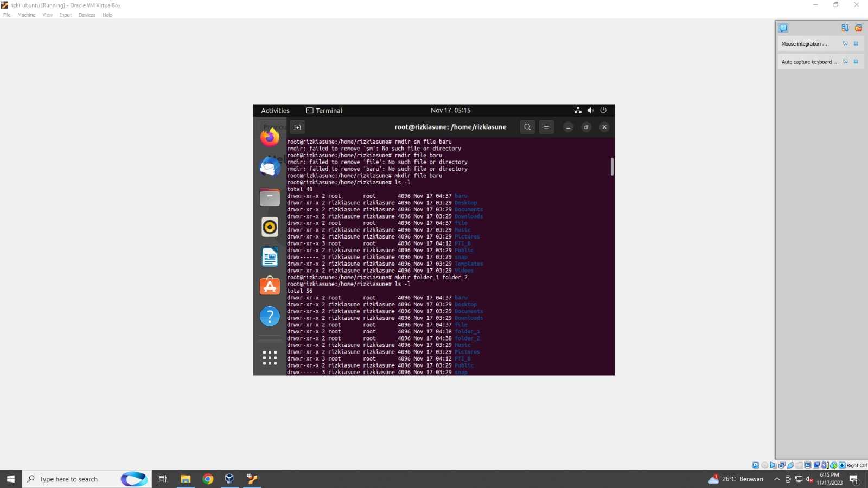The width and height of the screenshot is (868, 488).
Task: Click the Task View taskbar button
Action: point(162,479)
